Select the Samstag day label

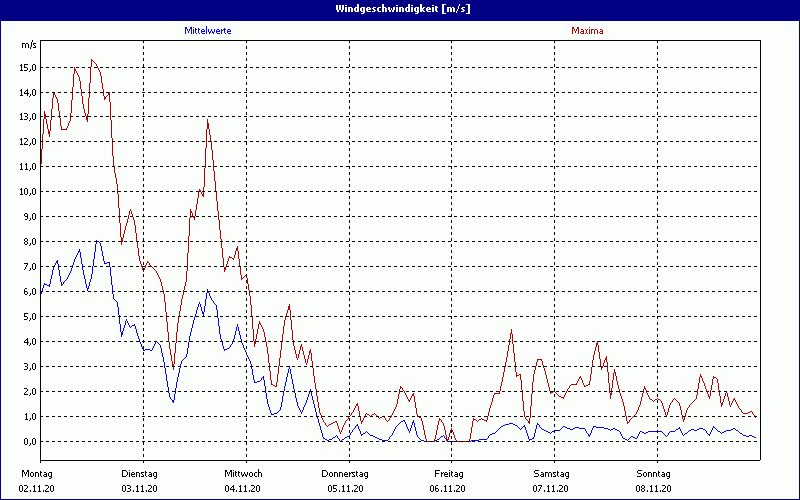(552, 474)
